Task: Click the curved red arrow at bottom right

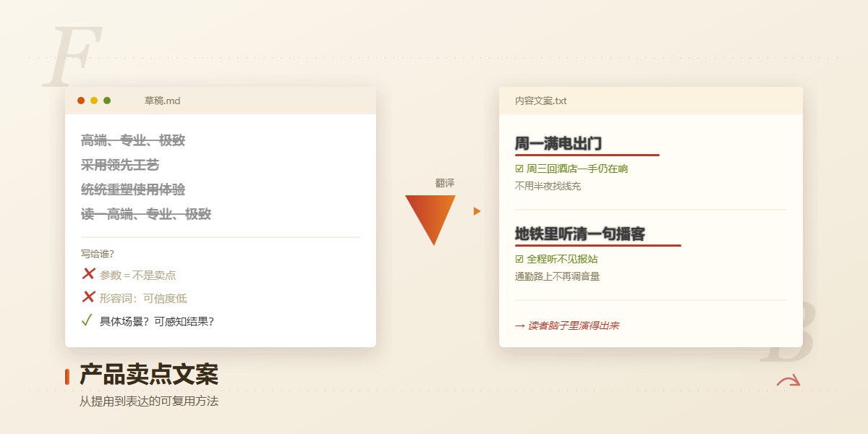Action: click(788, 380)
